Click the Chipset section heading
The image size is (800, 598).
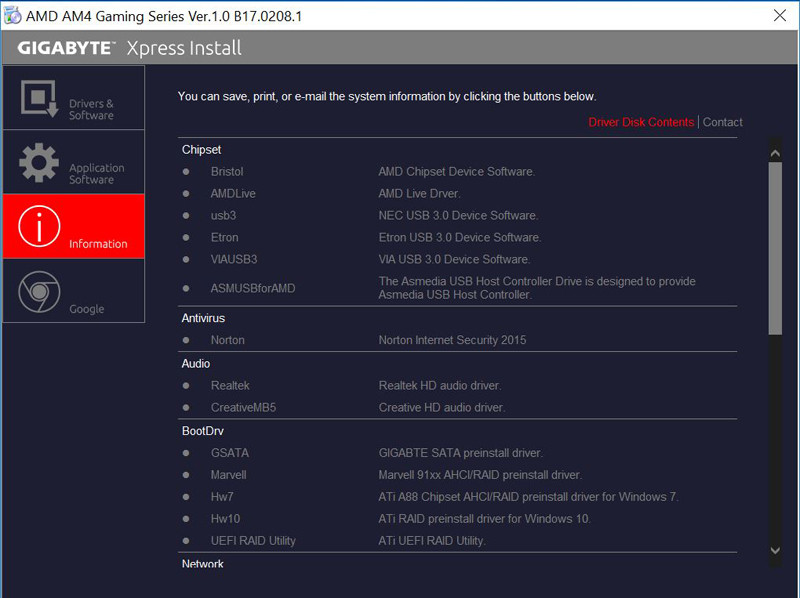202,150
